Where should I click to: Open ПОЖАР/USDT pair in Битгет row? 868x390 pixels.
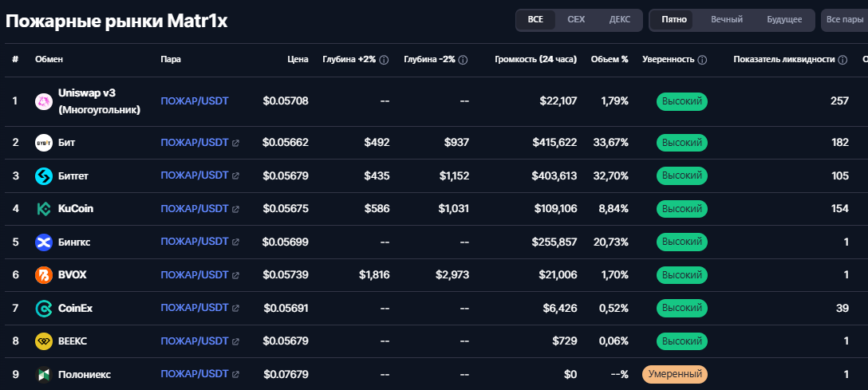(x=195, y=175)
